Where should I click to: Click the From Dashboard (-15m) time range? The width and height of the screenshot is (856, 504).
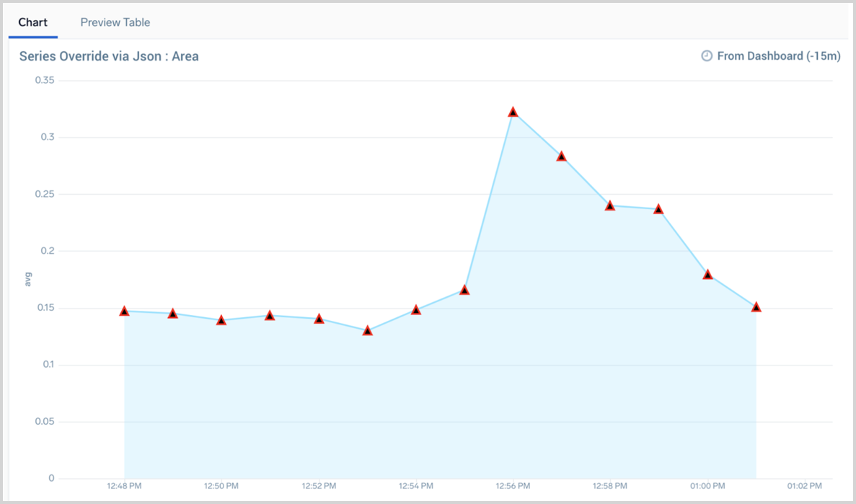tap(778, 56)
